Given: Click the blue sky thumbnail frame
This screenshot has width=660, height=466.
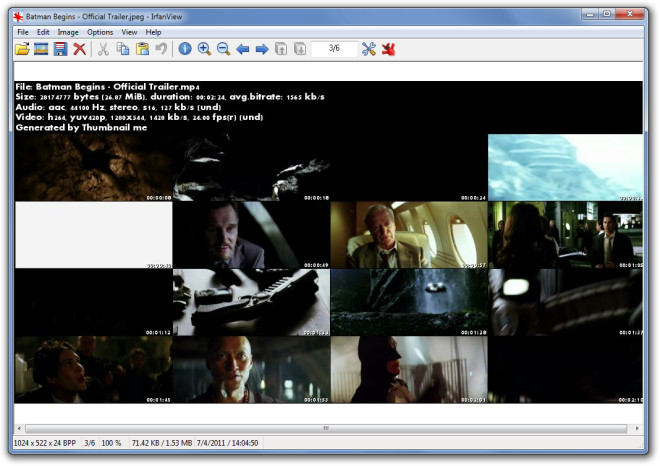Looking at the screenshot, I should pyautogui.click(x=565, y=168).
